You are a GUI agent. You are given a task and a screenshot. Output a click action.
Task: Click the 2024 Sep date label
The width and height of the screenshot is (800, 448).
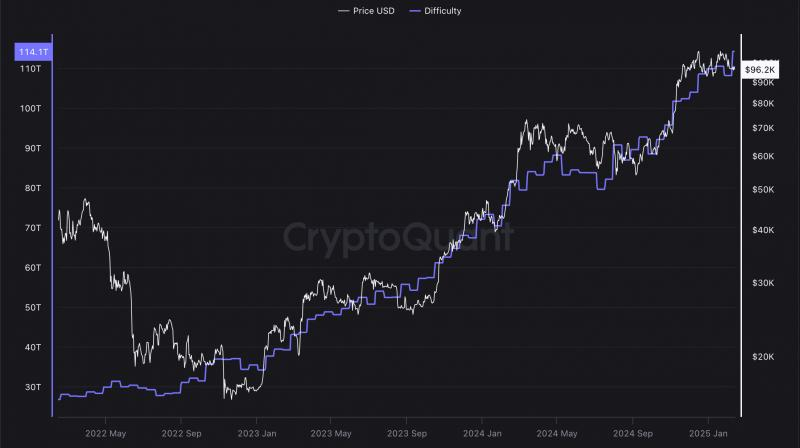(x=633, y=434)
